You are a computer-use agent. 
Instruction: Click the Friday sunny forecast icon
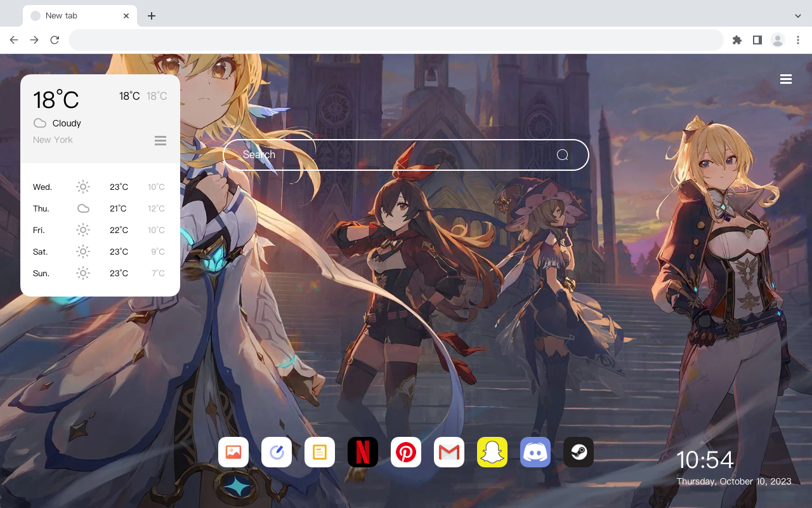pyautogui.click(x=83, y=230)
